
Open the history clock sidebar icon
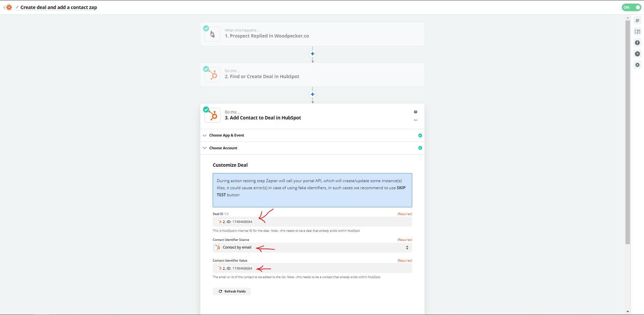click(637, 54)
